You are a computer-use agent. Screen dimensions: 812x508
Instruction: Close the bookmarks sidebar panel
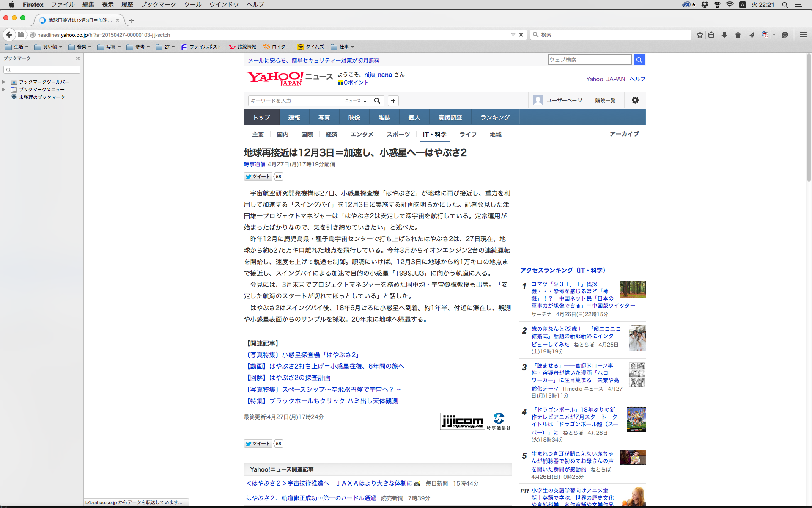(78, 58)
